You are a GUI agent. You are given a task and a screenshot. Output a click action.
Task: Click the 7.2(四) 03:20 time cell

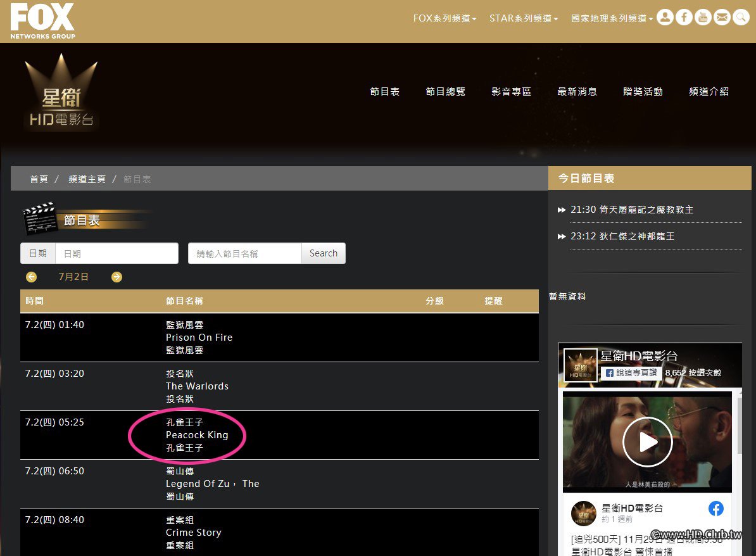(x=54, y=374)
